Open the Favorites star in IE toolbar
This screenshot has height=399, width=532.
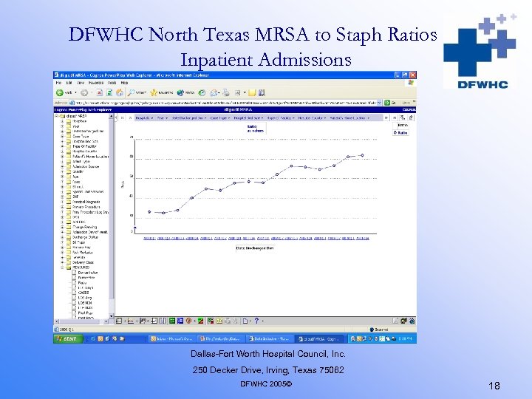coord(154,92)
